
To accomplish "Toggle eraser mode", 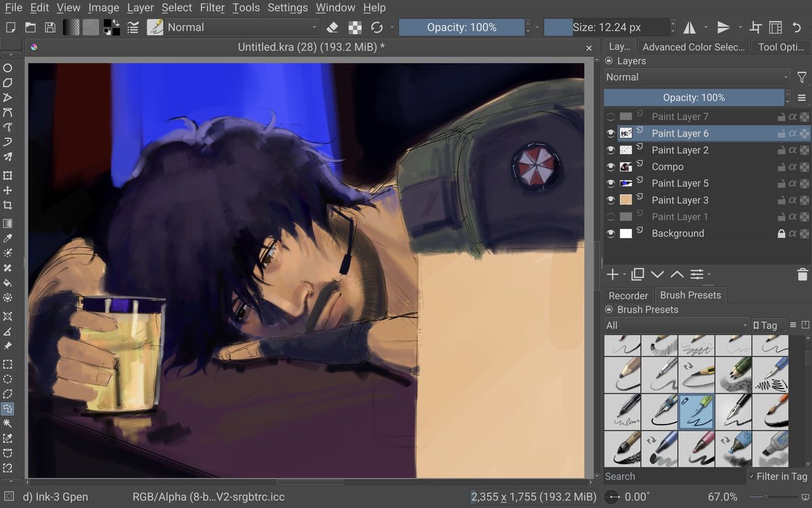I will coord(332,27).
